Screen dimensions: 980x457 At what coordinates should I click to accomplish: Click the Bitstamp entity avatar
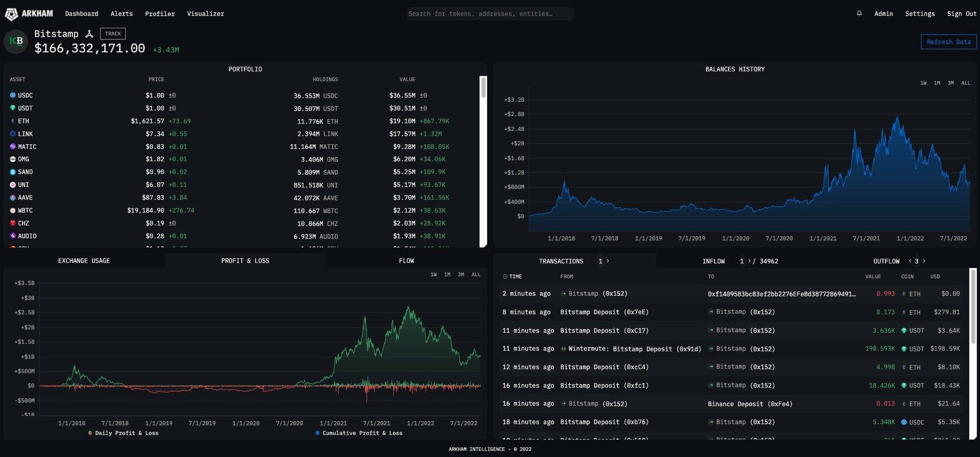[x=16, y=41]
